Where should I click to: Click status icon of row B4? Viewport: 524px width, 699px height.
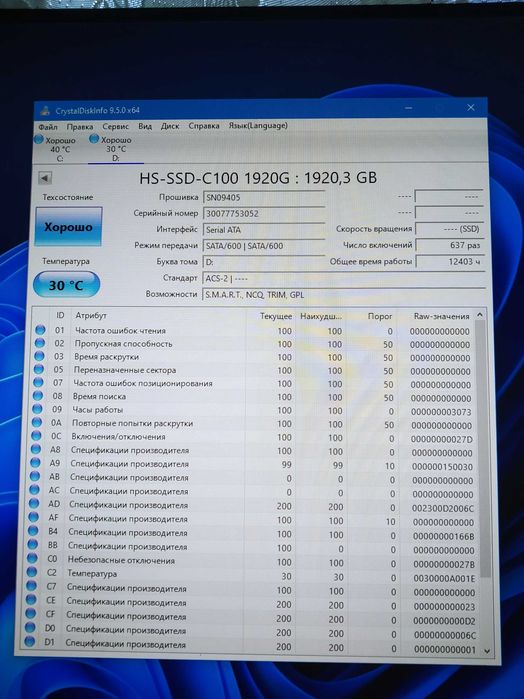pyautogui.click(x=33, y=530)
